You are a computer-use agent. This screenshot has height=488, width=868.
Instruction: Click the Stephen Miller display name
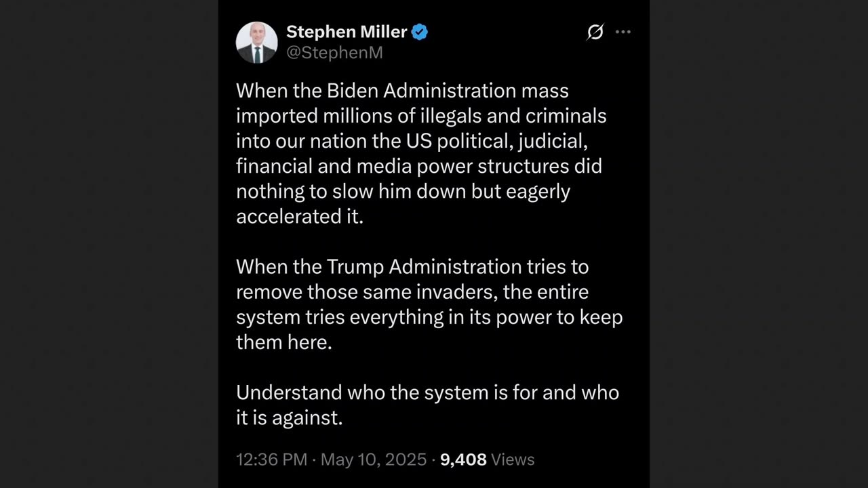347,32
